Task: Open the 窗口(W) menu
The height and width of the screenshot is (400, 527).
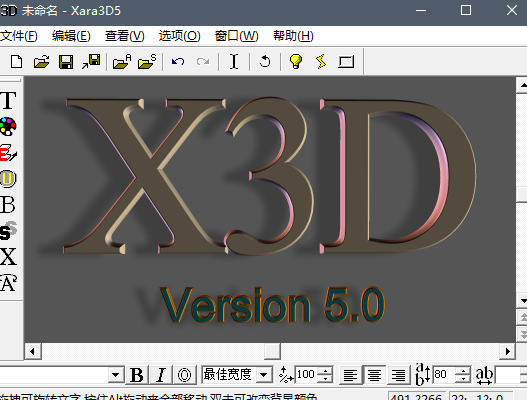Action: 237,36
